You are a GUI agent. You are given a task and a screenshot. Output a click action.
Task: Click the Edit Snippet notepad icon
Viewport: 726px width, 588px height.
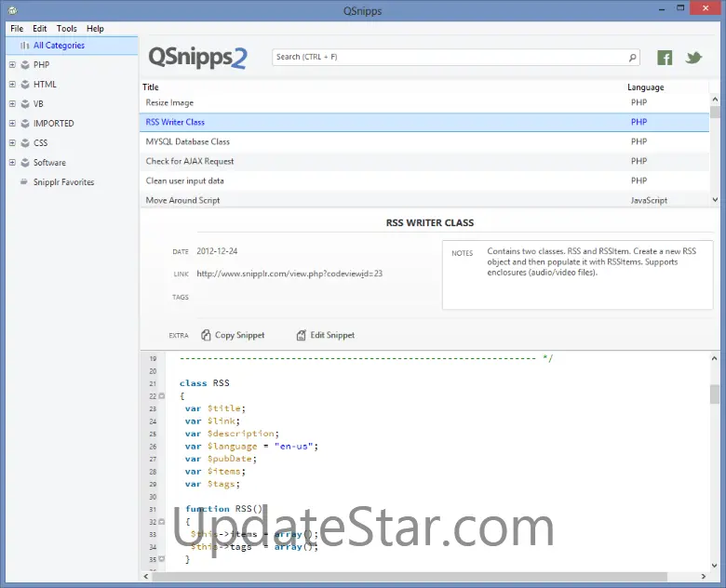click(x=301, y=335)
